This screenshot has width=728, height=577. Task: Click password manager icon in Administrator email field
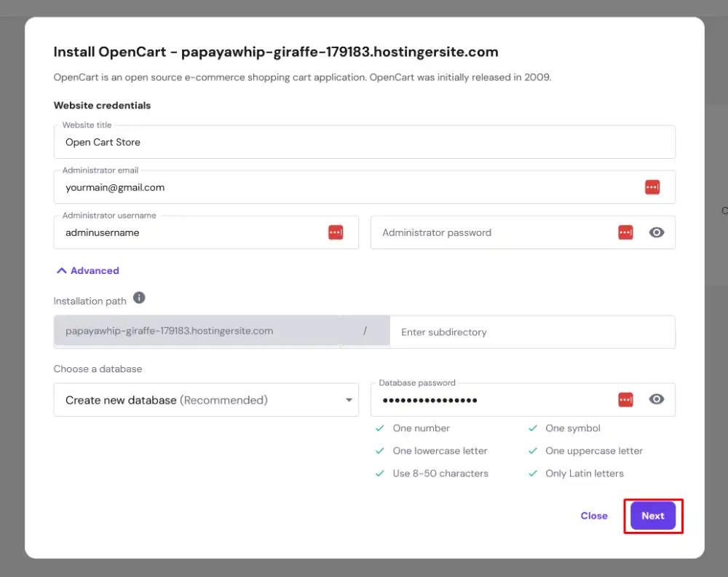652,187
